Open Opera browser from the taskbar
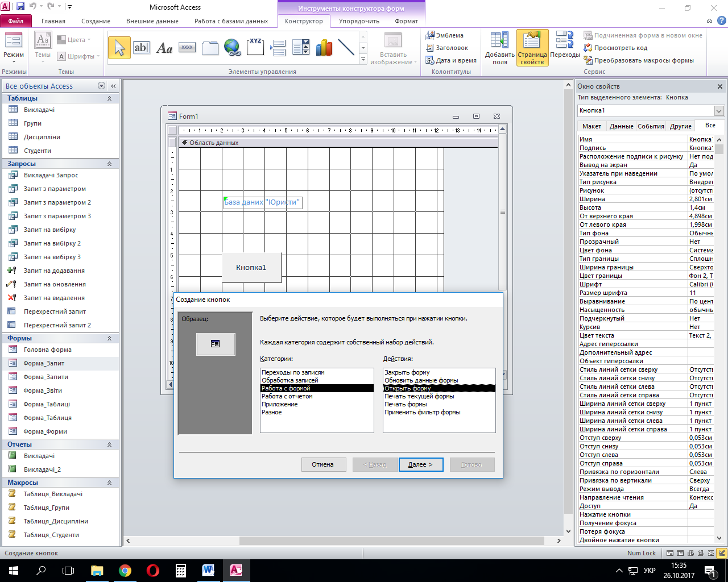 (x=152, y=570)
